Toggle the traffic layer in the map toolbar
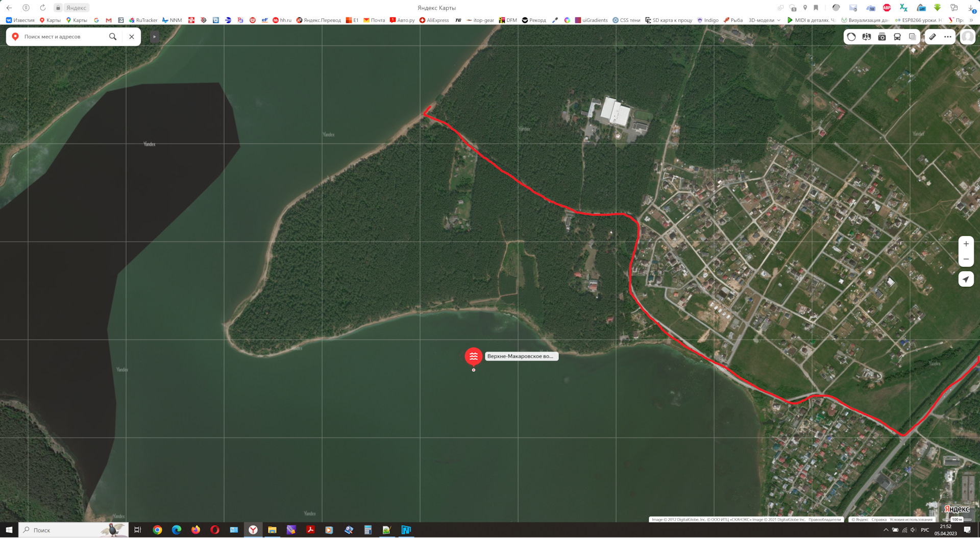The height and width of the screenshot is (538, 980). click(x=851, y=37)
